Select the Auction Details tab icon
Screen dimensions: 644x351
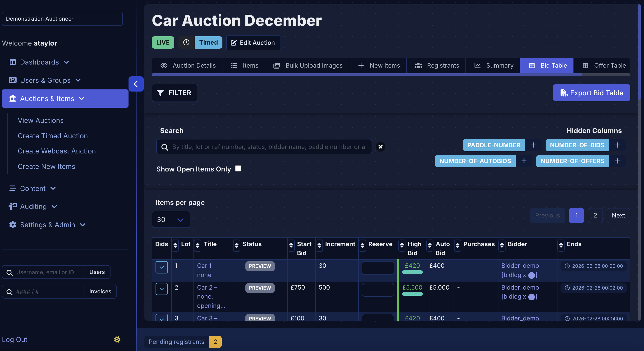[x=164, y=65]
